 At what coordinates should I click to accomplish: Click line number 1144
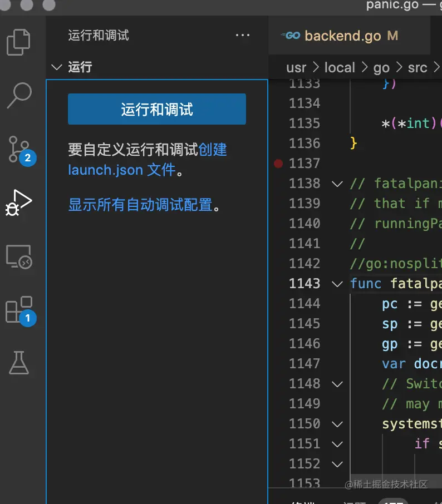click(305, 303)
